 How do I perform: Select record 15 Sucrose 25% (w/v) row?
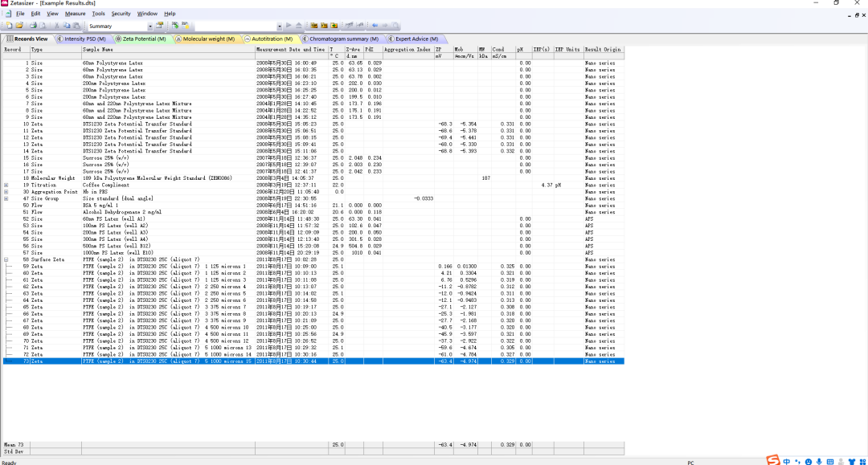coord(313,157)
